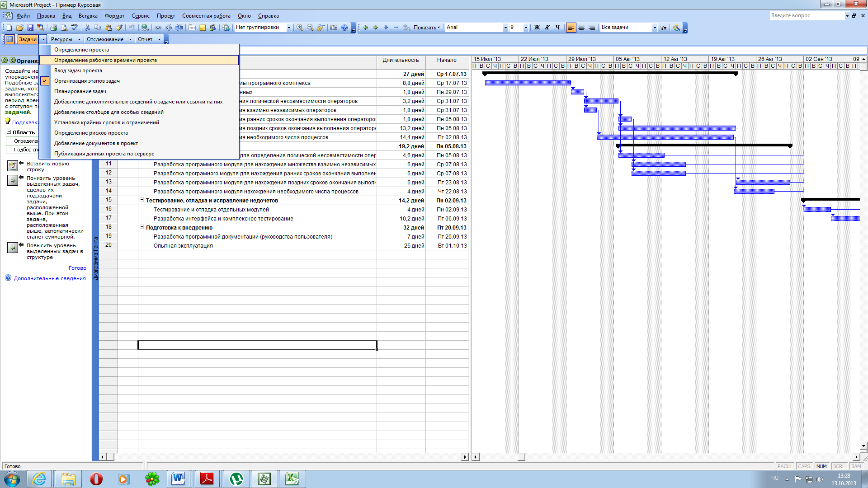Click the Zoom In magnifier icon
The height and width of the screenshot is (488, 868).
point(300,28)
